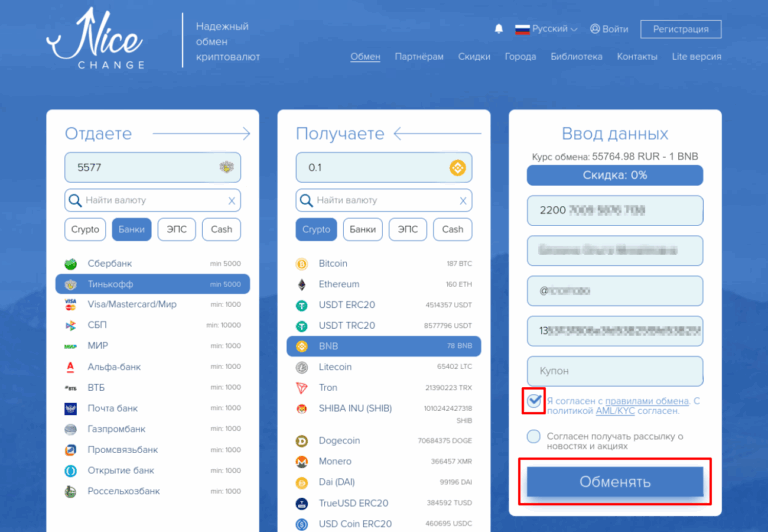The height and width of the screenshot is (532, 768).
Task: Choose Сбербанк bank icon
Action: tap(71, 264)
